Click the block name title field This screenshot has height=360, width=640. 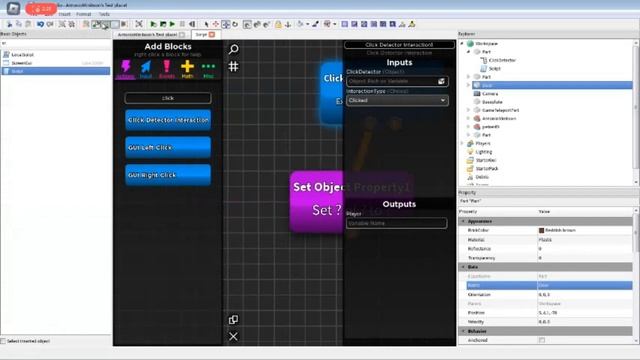click(x=399, y=44)
